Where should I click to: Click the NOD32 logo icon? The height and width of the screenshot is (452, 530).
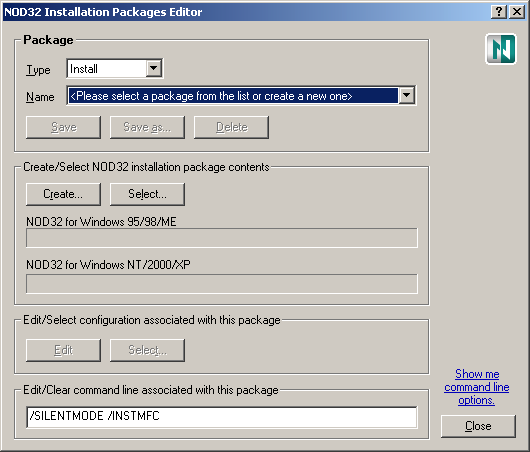pyautogui.click(x=501, y=49)
